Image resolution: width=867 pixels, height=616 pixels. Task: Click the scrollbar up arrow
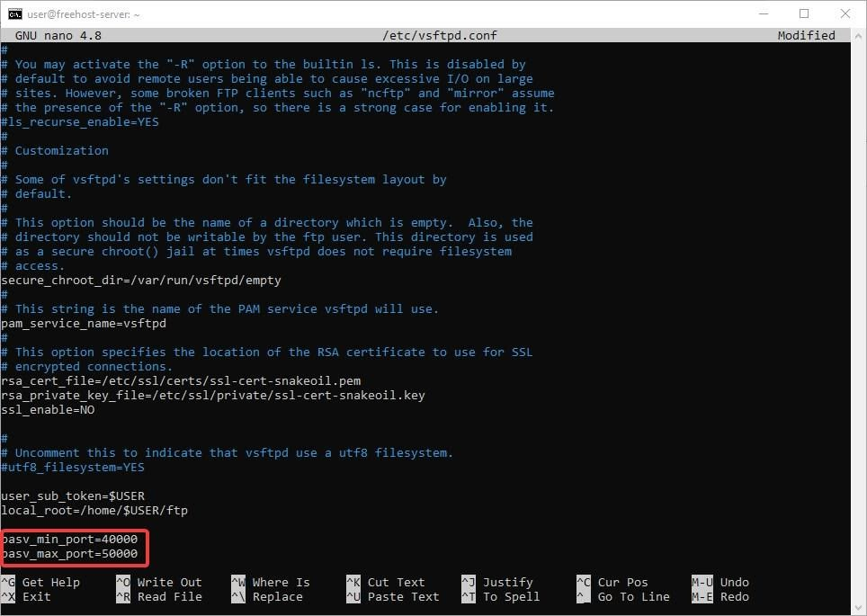[859, 36]
